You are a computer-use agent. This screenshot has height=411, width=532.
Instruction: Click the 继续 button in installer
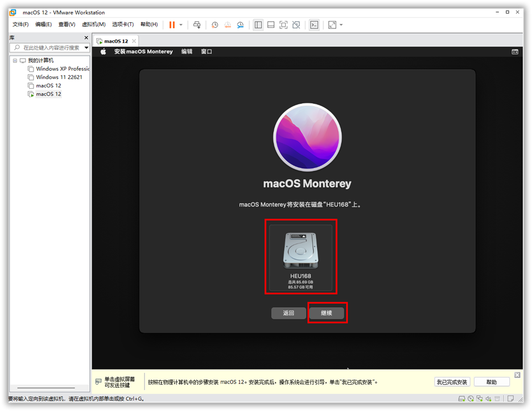pyautogui.click(x=327, y=313)
